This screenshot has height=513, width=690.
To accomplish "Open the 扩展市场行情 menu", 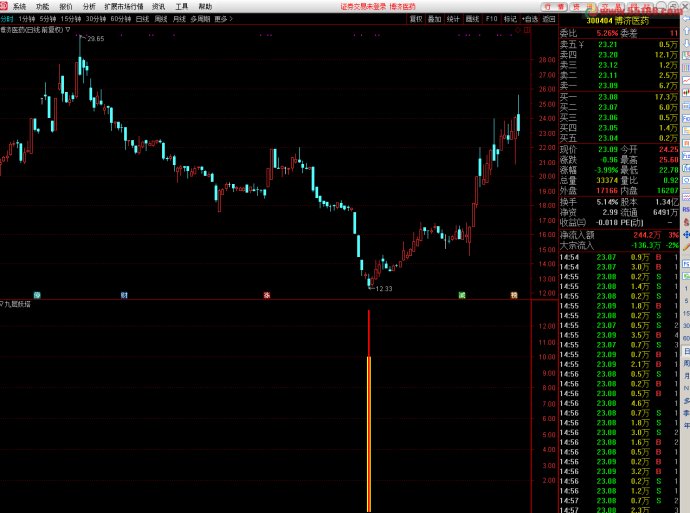I will pos(124,7).
